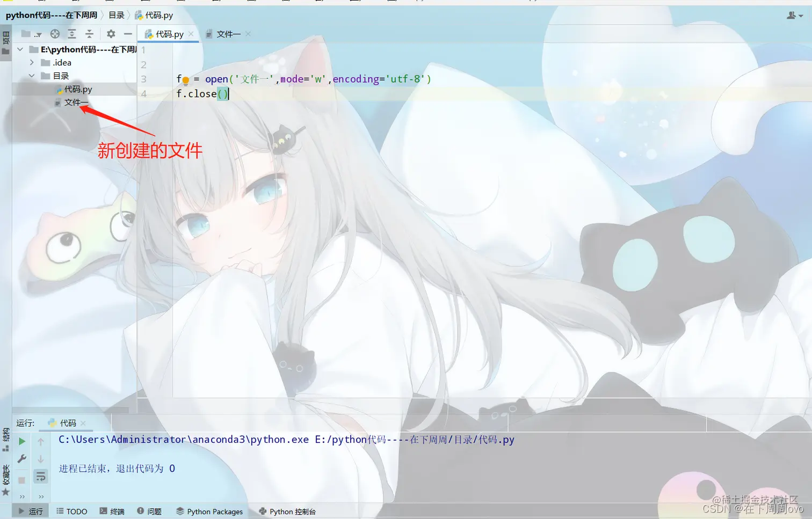Viewport: 812px width, 519px height.
Task: Click line number 4 in the gutter
Action: 143,93
